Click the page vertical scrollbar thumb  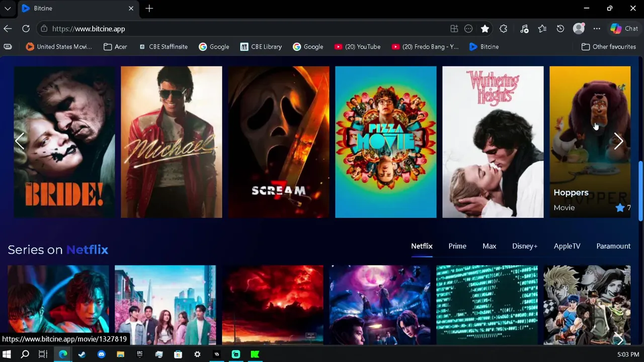640,191
